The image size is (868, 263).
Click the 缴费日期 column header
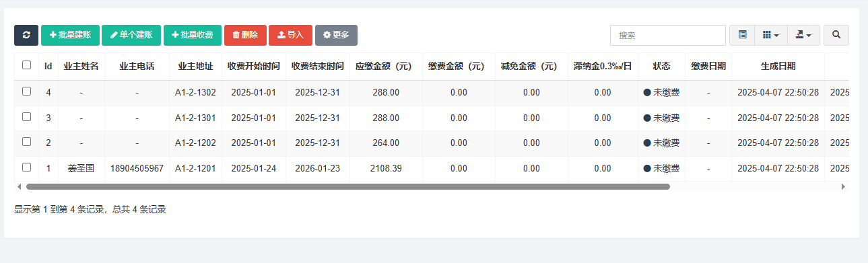[x=708, y=67]
